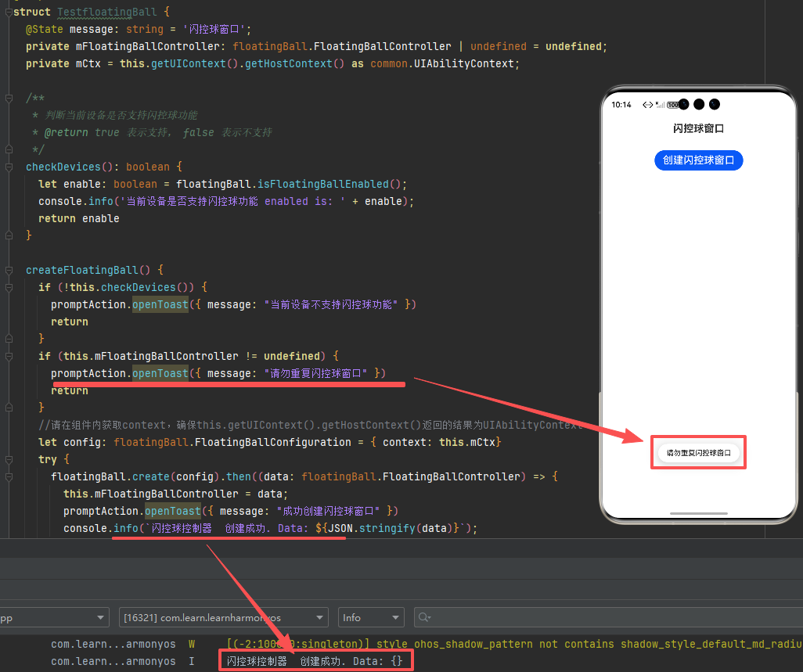Screen dimensions: 803x672
Task: Tap the 创建闪控球窗口 button in the phone preview
Action: pos(698,160)
